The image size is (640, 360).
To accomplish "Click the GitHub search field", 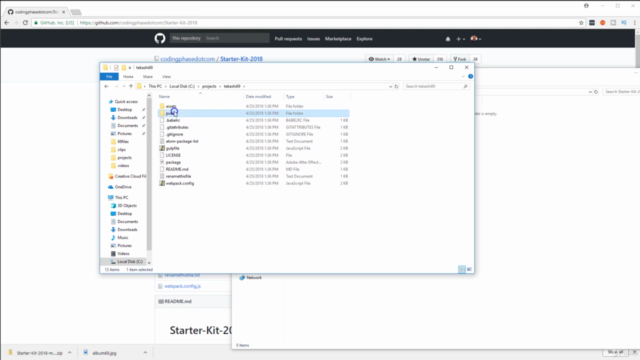I will pyautogui.click(x=236, y=38).
